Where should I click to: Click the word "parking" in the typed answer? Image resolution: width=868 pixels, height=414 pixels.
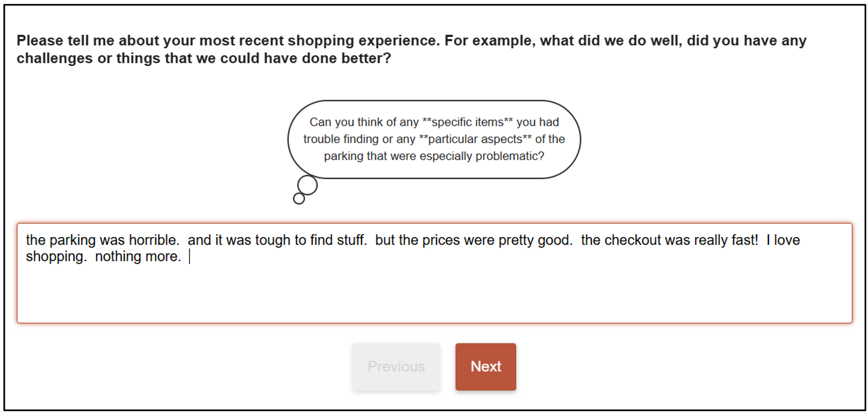tap(72, 240)
